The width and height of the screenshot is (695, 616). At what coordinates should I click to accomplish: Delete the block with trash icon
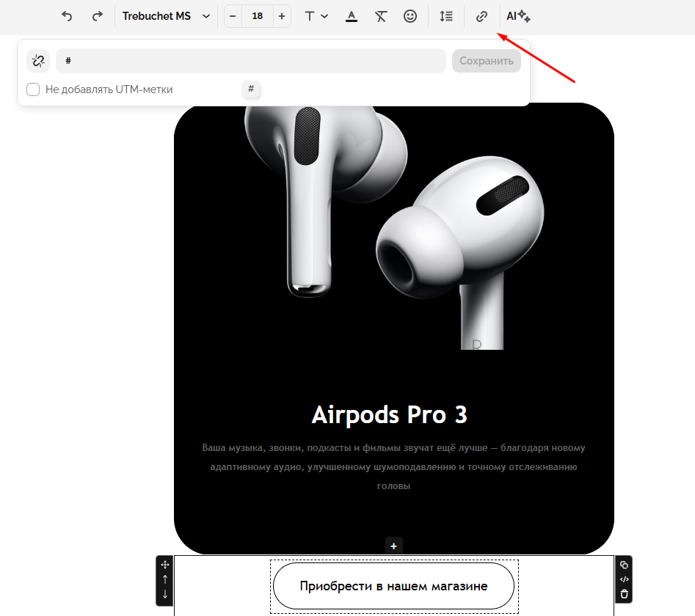[x=624, y=594]
